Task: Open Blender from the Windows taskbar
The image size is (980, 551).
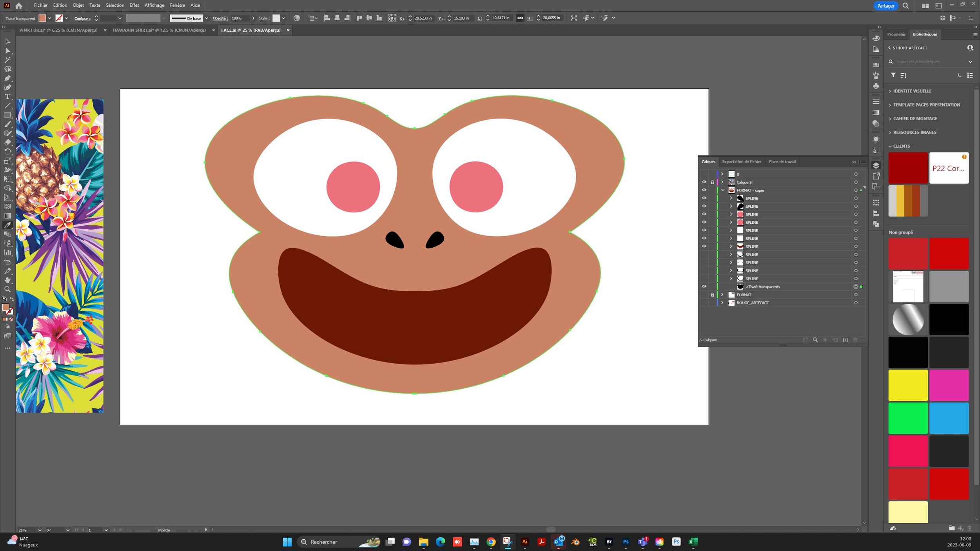Action: (575, 542)
